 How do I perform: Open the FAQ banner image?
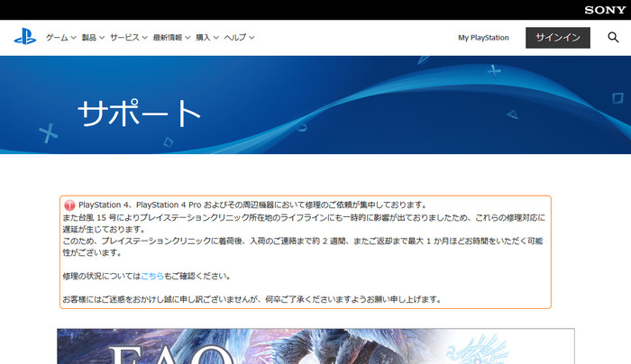[x=315, y=346]
